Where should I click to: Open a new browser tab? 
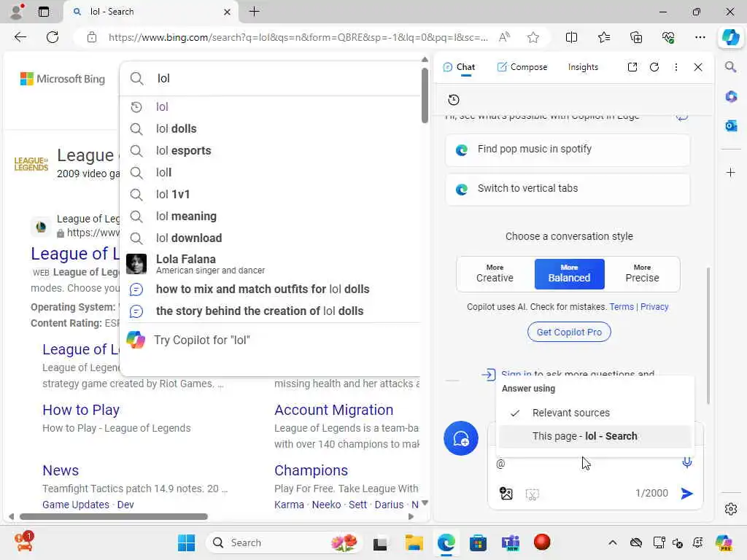click(x=255, y=12)
